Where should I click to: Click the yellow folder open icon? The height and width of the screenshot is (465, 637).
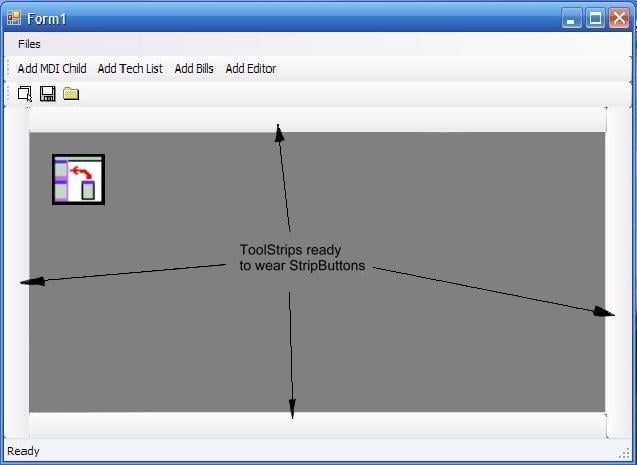tap(71, 94)
